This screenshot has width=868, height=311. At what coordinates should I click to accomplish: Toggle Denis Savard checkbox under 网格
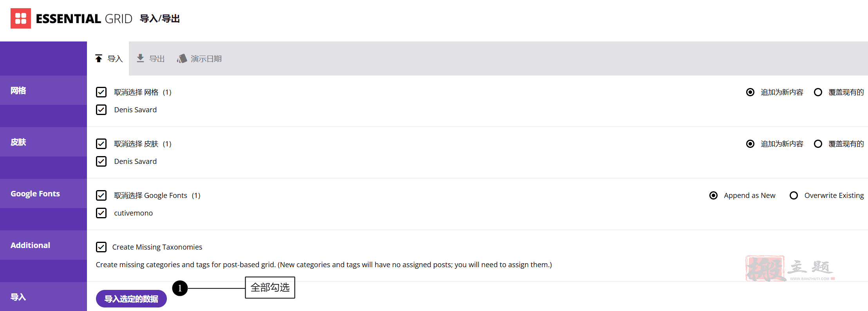(x=101, y=110)
